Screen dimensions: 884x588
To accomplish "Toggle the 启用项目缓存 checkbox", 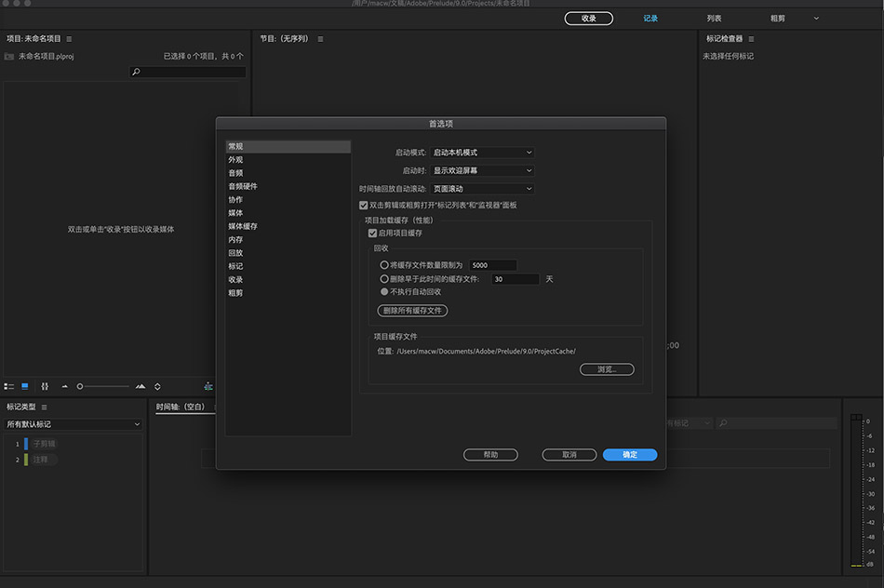I will 372,233.
